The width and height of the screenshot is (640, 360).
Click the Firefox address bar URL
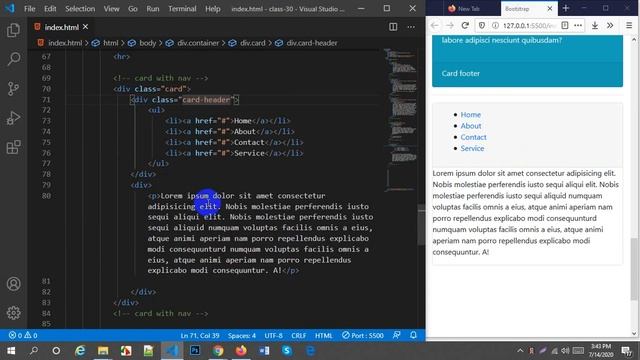[x=529, y=25]
